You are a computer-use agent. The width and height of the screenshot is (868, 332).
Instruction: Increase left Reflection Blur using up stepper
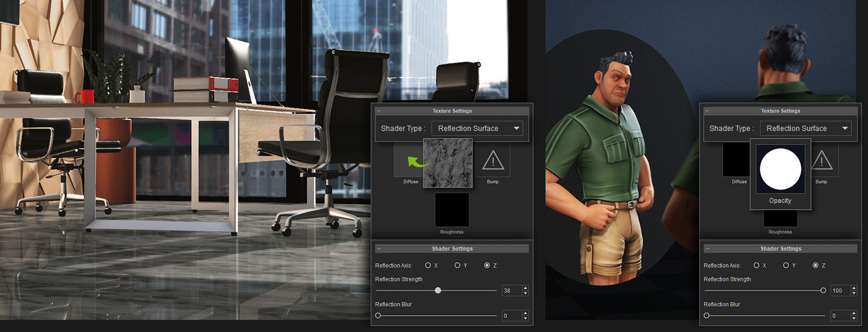point(526,313)
